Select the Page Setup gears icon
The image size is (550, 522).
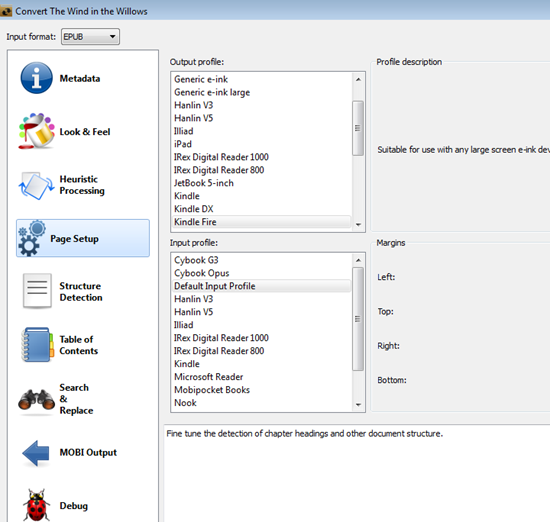(32, 238)
